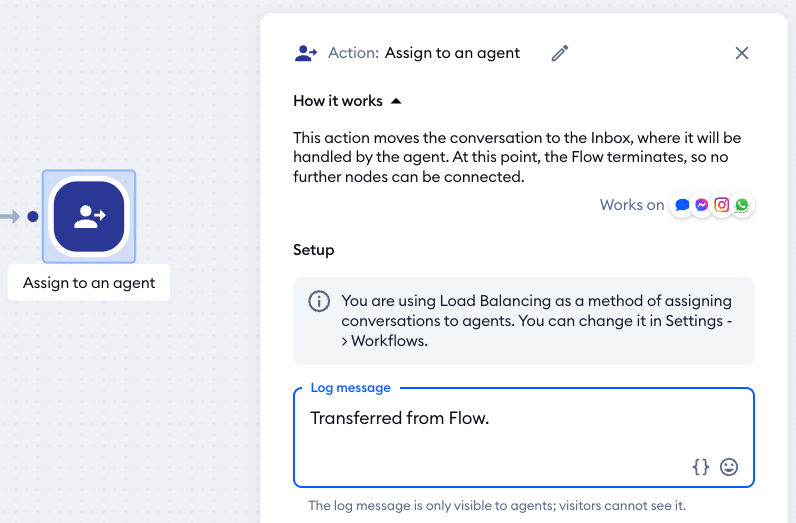Click the pencil icon to rename action

(x=560, y=53)
